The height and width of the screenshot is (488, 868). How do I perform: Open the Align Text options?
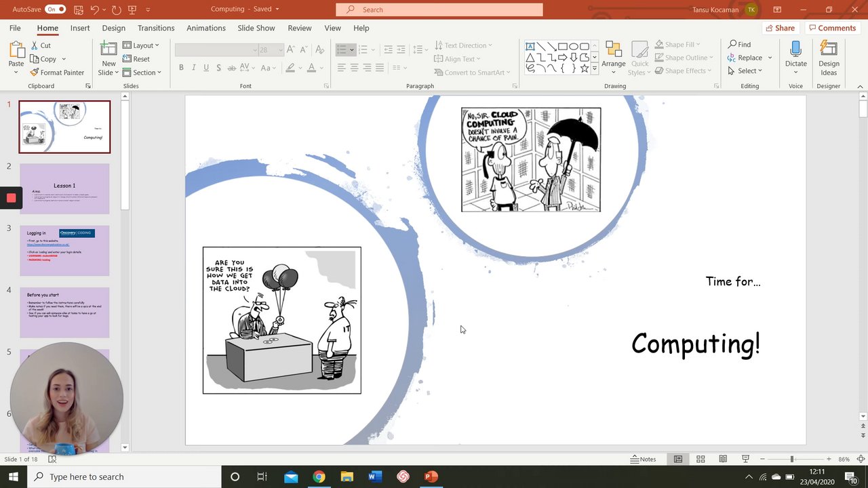tap(457, 59)
